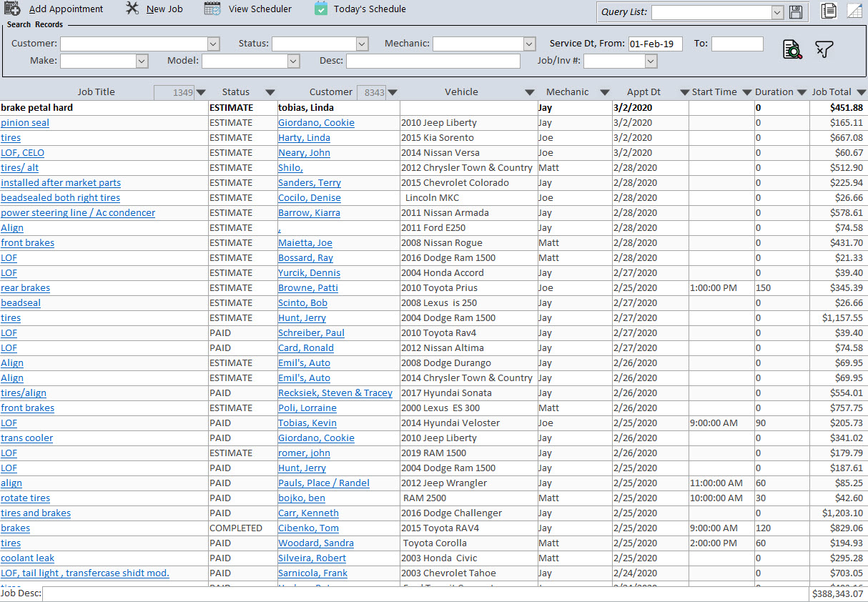The height and width of the screenshot is (602, 868).
Task: Open the Status filter dropdown
Action: click(362, 44)
